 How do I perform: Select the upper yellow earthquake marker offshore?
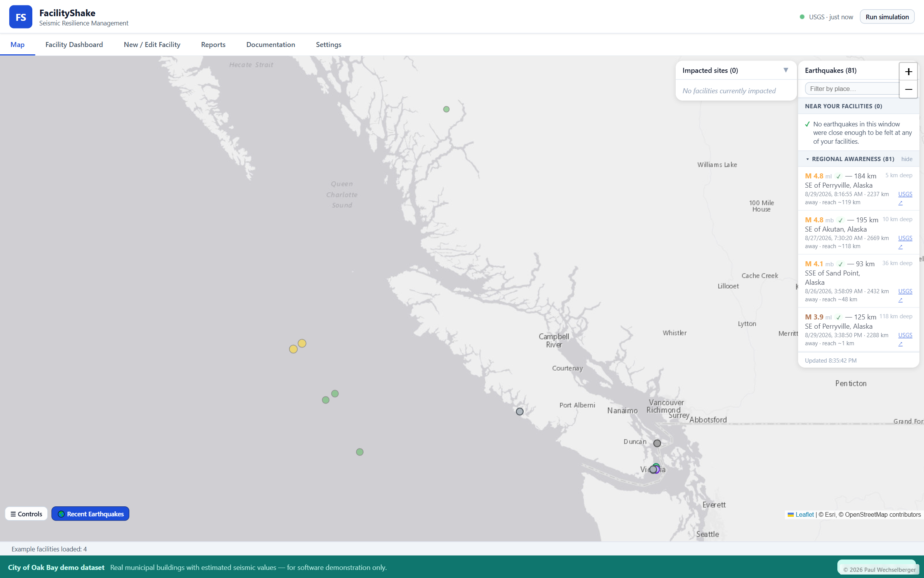(x=302, y=343)
